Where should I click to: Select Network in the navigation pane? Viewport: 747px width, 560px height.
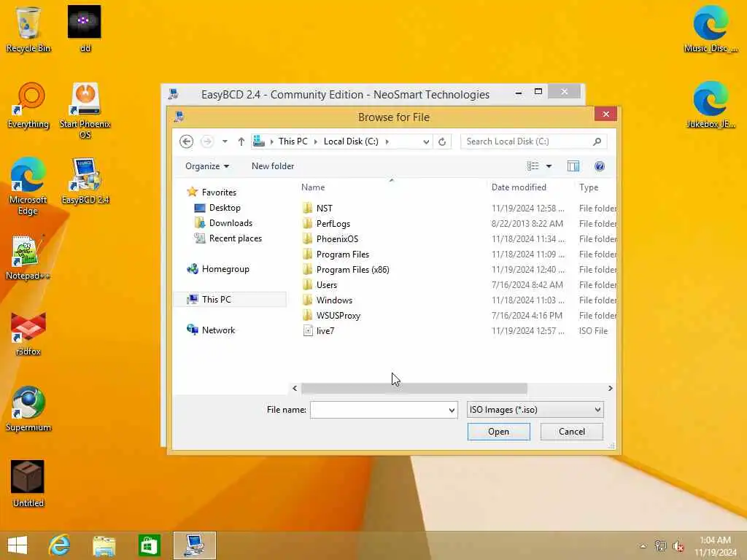coord(211,330)
